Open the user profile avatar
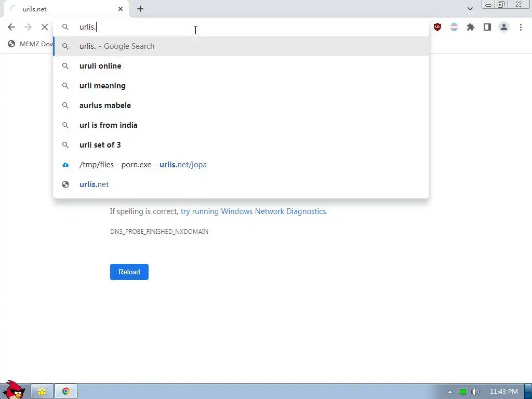The height and width of the screenshot is (399, 532). pyautogui.click(x=504, y=27)
